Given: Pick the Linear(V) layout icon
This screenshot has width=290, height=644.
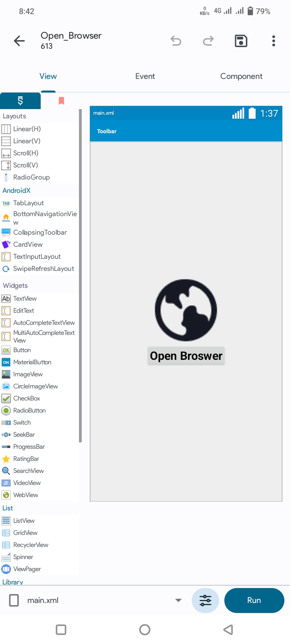Looking at the screenshot, I should 6,141.
